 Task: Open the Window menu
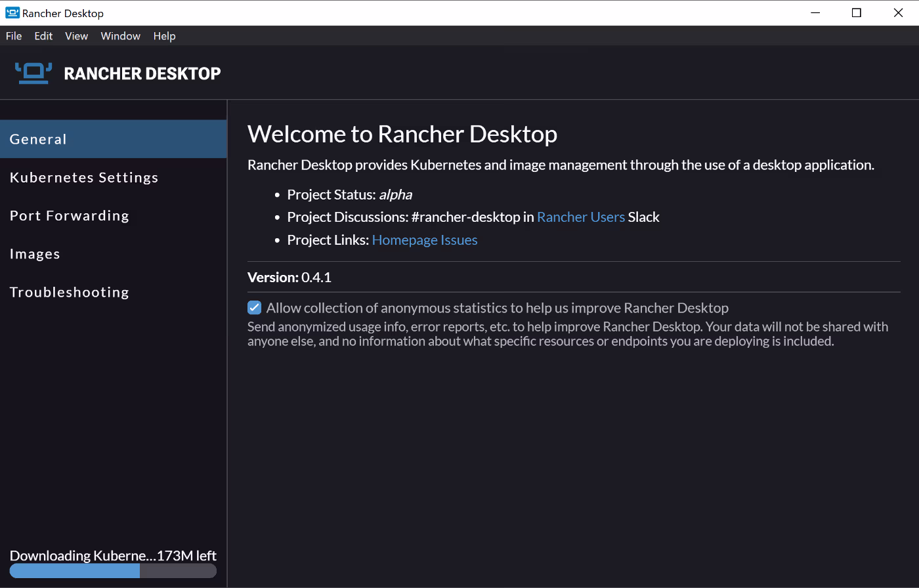coord(120,36)
